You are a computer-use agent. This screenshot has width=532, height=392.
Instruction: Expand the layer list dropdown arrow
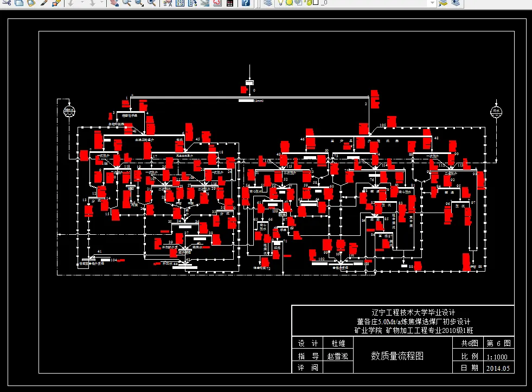click(432, 3)
